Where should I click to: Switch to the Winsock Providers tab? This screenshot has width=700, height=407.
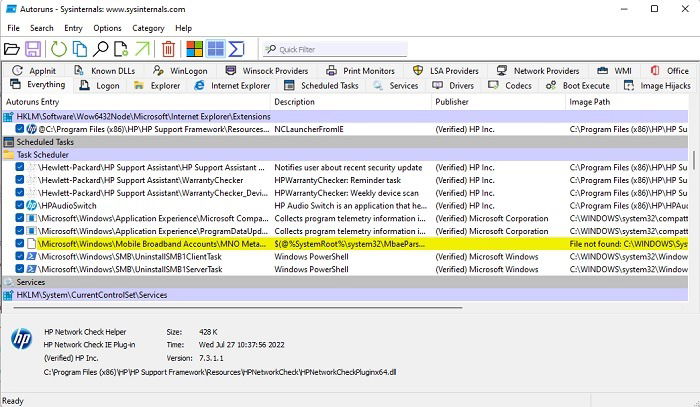pyautogui.click(x=267, y=71)
